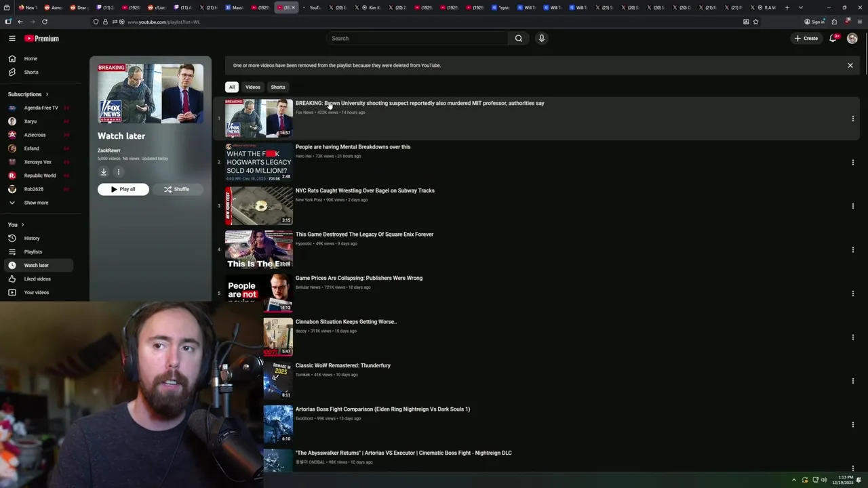The height and width of the screenshot is (488, 868).
Task: Open the notifications bell
Action: (x=833, y=39)
